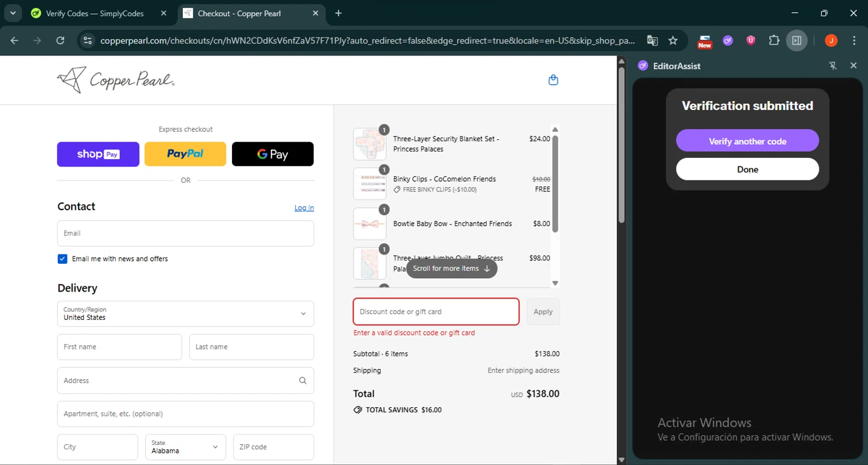Focus the Last name field
The image size is (868, 465).
[x=252, y=347]
